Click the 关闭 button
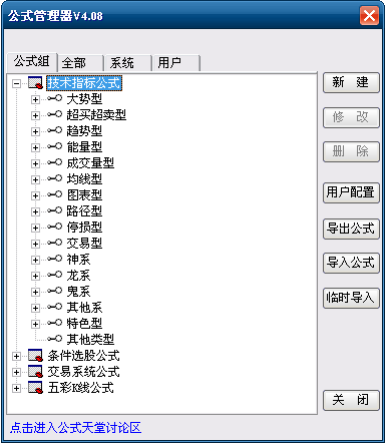385x443 pixels. [x=351, y=400]
